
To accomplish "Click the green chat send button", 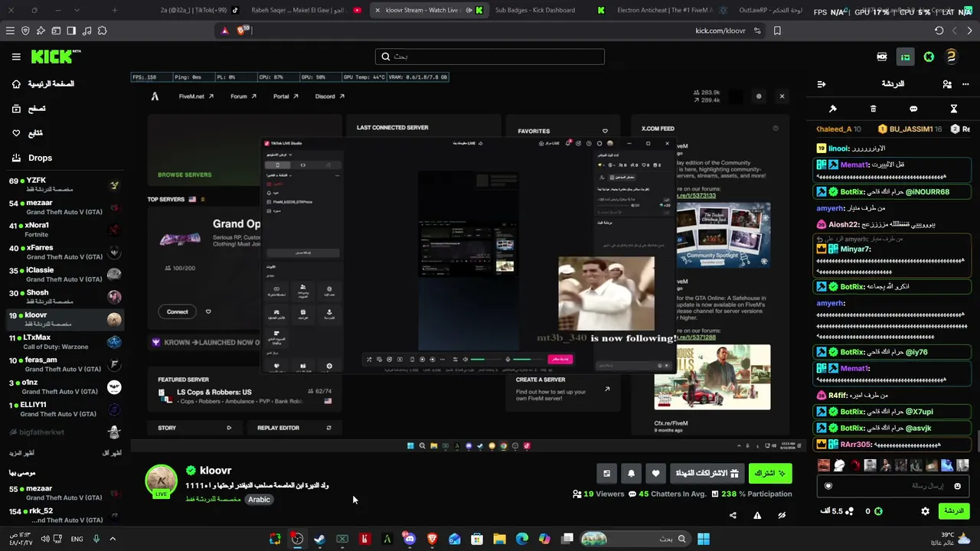I will pos(953,510).
